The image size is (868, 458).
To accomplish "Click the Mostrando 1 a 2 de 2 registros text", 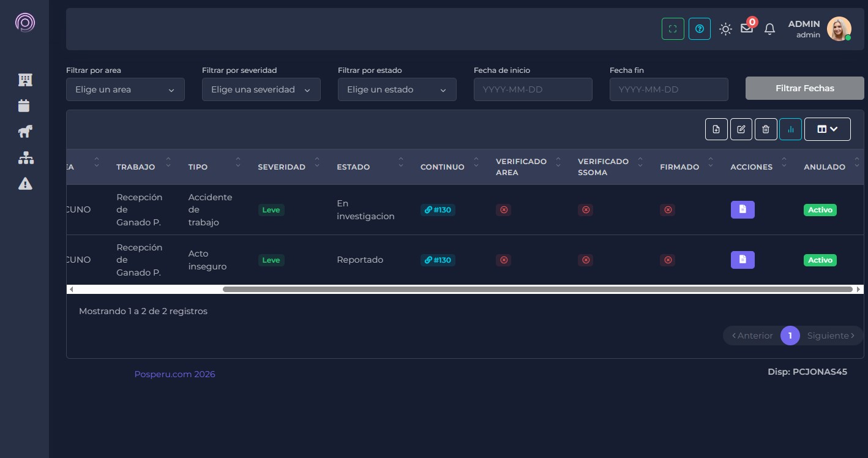I will pos(143,311).
